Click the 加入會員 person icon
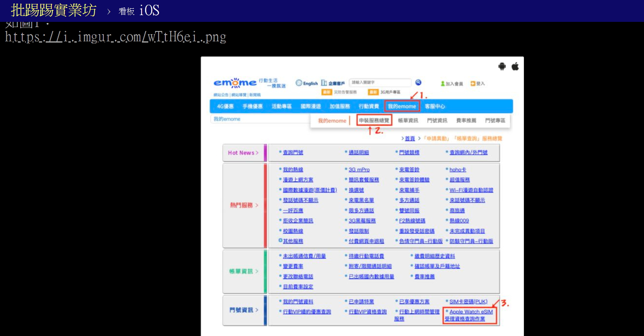 coord(442,84)
